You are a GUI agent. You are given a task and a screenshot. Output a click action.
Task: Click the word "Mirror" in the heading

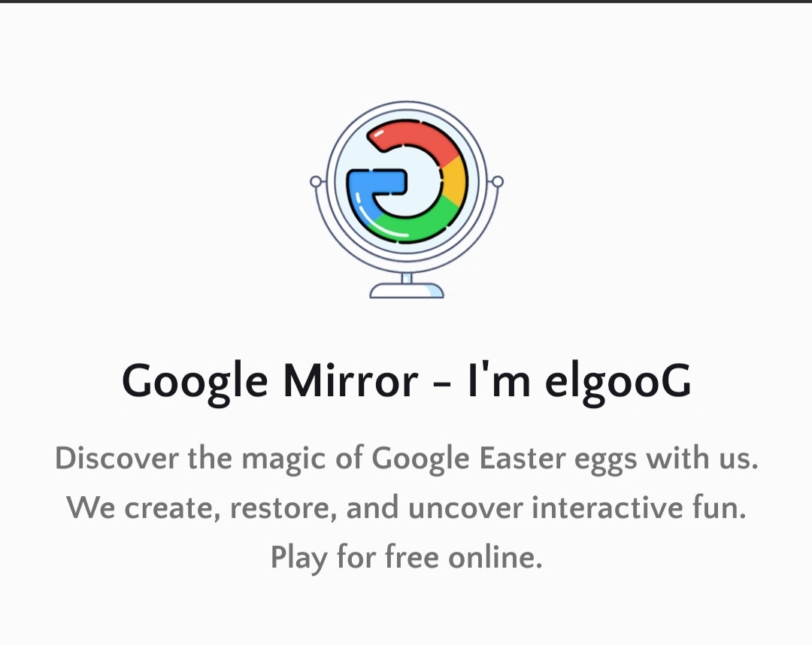click(350, 380)
